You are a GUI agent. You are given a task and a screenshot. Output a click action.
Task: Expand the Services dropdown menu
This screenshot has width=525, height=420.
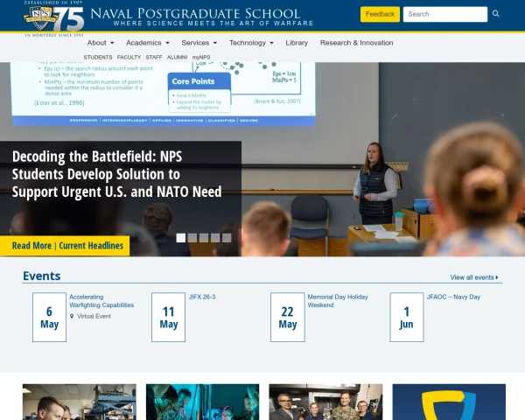pyautogui.click(x=199, y=43)
